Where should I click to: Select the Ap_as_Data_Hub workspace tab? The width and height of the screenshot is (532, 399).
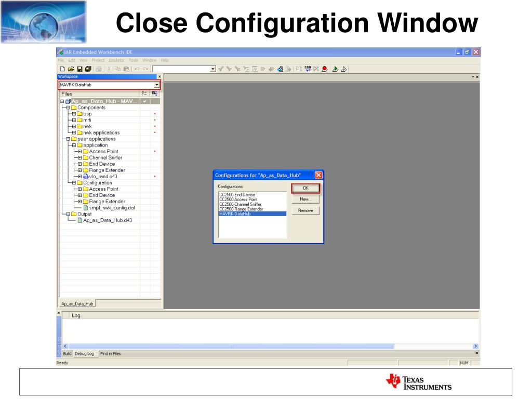(x=77, y=303)
